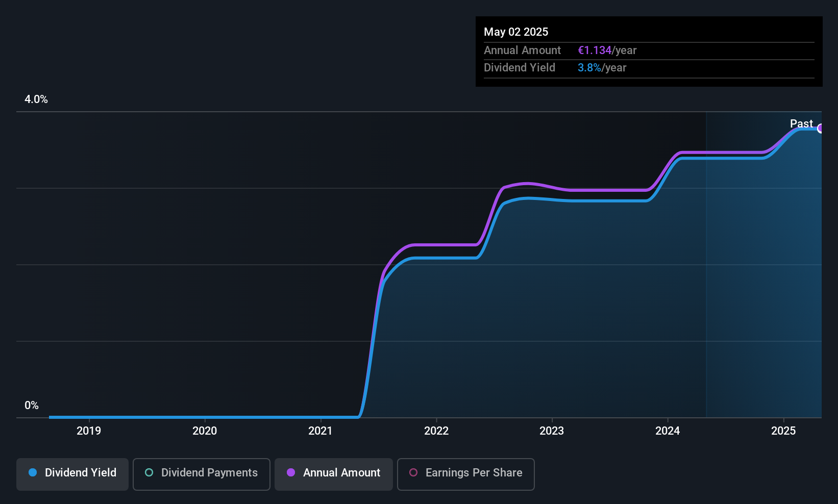The height and width of the screenshot is (504, 838).
Task: Click the Earnings Per Share legend circle
Action: (x=413, y=472)
